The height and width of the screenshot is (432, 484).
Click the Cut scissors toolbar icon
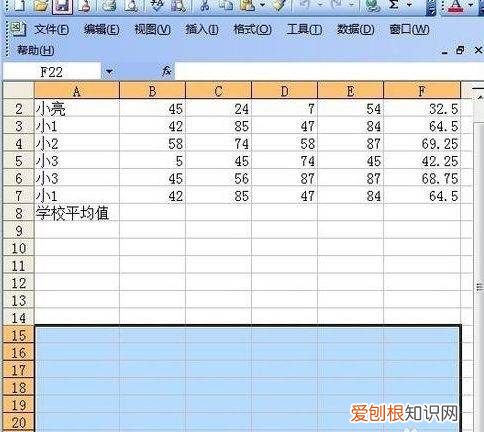205,6
